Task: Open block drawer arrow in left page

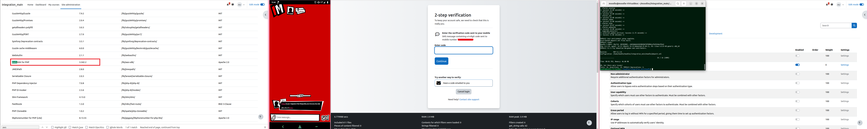Action: click(266, 15)
